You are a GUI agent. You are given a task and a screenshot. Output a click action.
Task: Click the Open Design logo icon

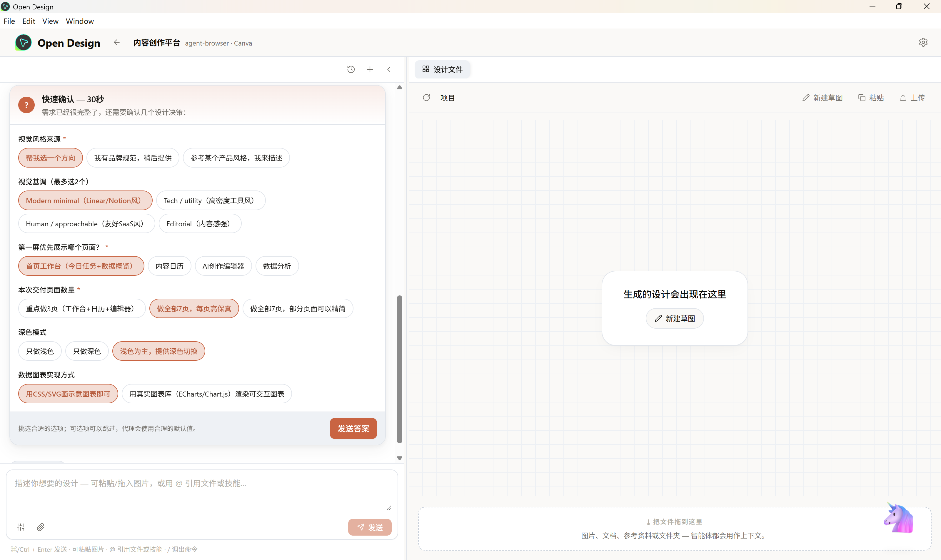tap(24, 43)
